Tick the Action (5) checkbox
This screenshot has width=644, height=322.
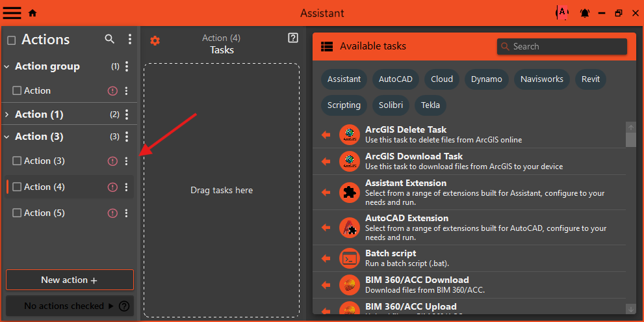click(18, 213)
